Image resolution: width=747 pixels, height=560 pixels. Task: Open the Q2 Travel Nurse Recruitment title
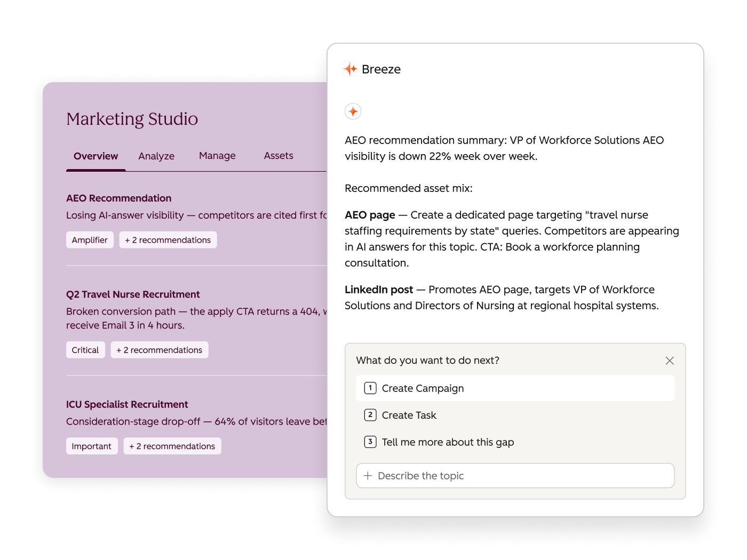point(133,294)
